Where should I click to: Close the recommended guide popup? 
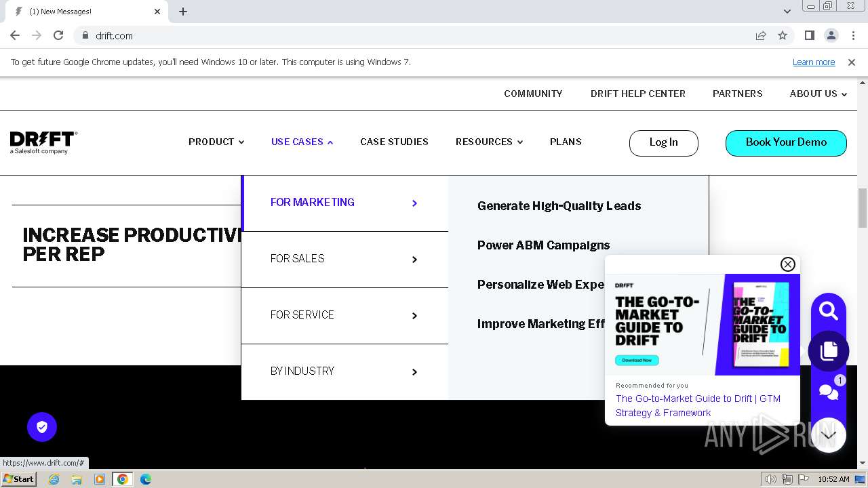point(787,264)
